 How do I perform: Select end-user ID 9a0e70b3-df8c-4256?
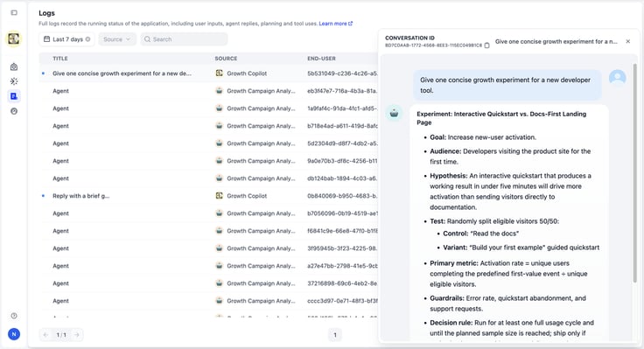click(x=342, y=161)
